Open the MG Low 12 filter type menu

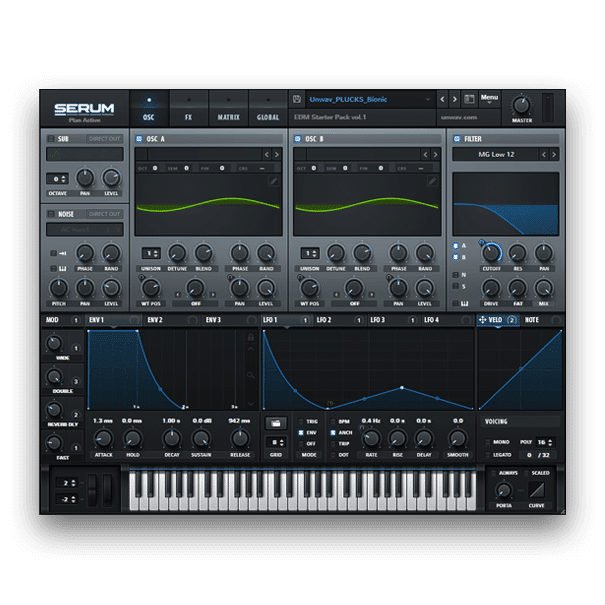(496, 155)
